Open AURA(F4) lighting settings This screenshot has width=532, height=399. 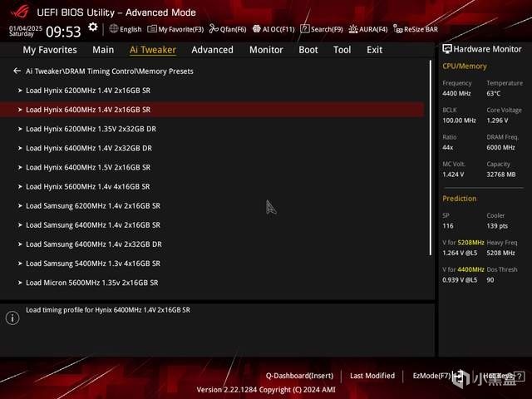[367, 29]
